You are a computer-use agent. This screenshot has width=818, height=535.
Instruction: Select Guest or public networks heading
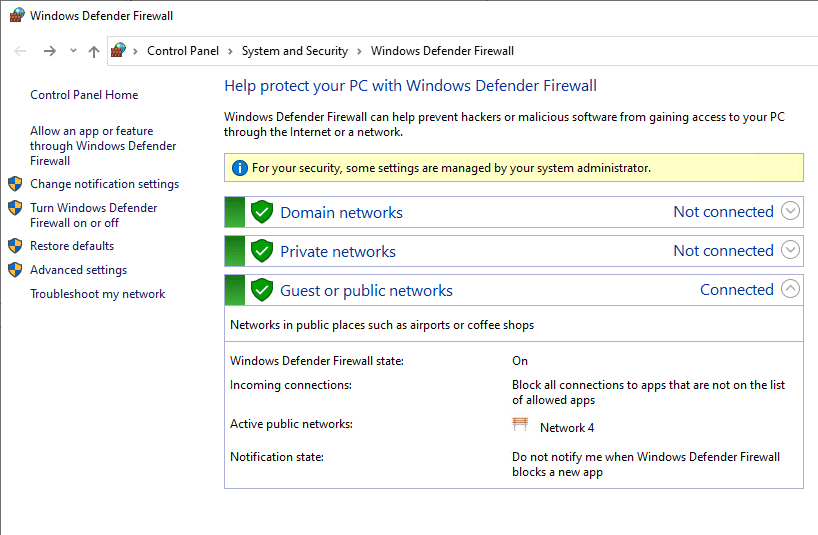click(x=366, y=290)
